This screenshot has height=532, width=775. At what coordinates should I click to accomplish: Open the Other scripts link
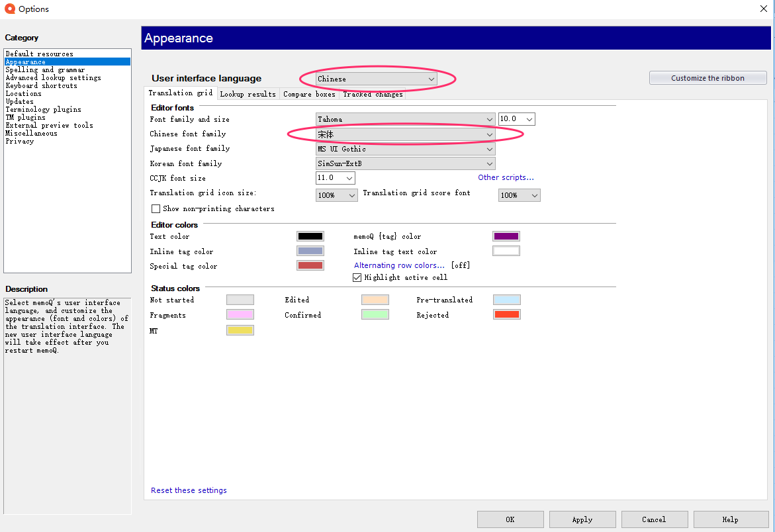[x=506, y=177]
